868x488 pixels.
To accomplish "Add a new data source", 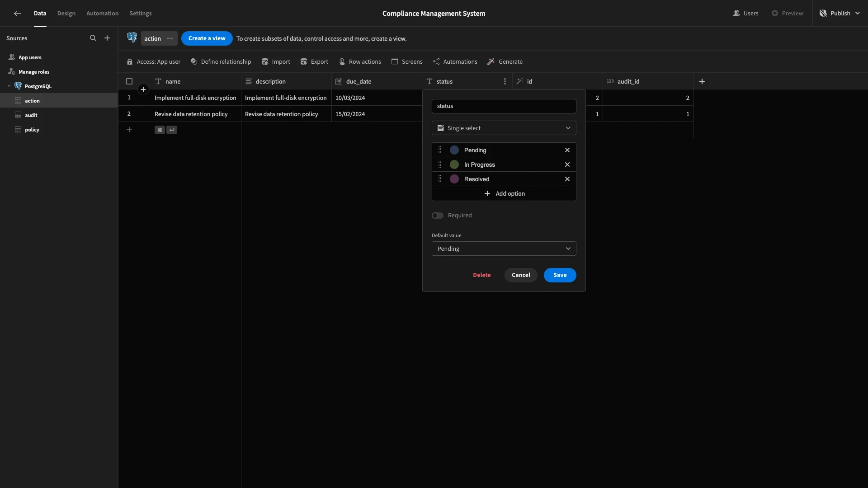I will (x=107, y=38).
